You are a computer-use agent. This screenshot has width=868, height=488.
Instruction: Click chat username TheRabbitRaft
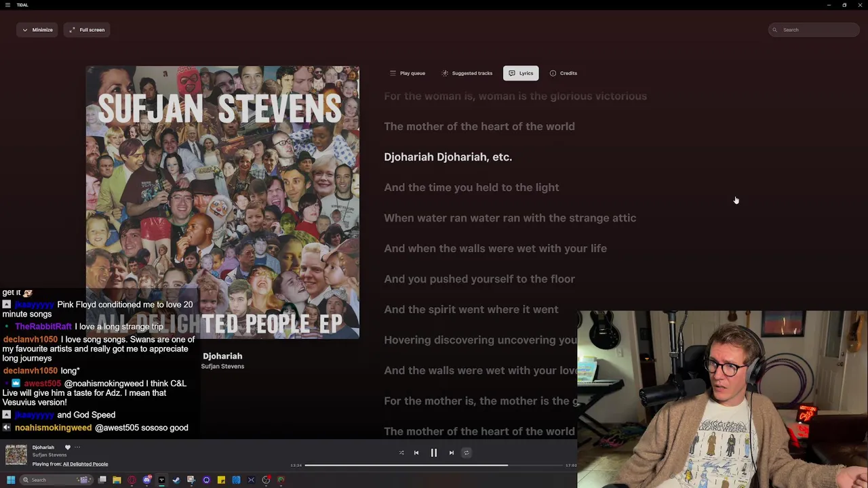point(43,327)
